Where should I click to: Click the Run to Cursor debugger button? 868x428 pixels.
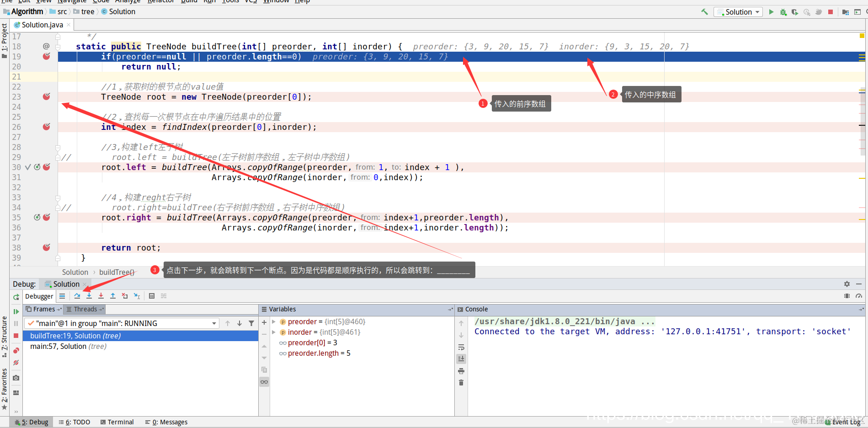coord(137,296)
